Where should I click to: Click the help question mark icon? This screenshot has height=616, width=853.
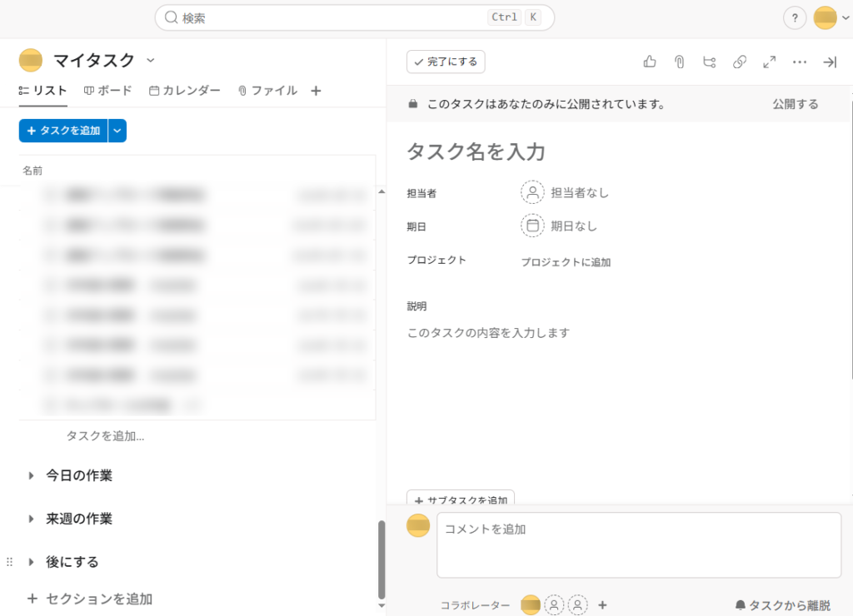click(795, 17)
